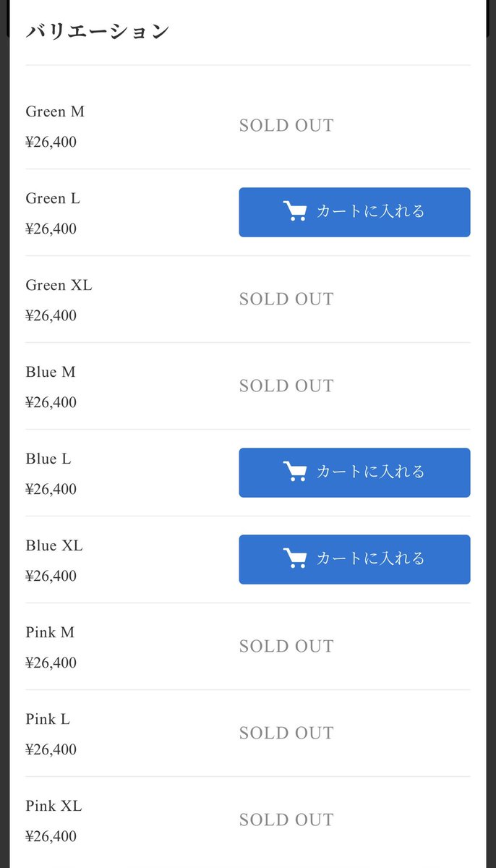Screen dimensions: 496x868
Task: Click the SOLD OUT label for Pink L
Action: (286, 733)
